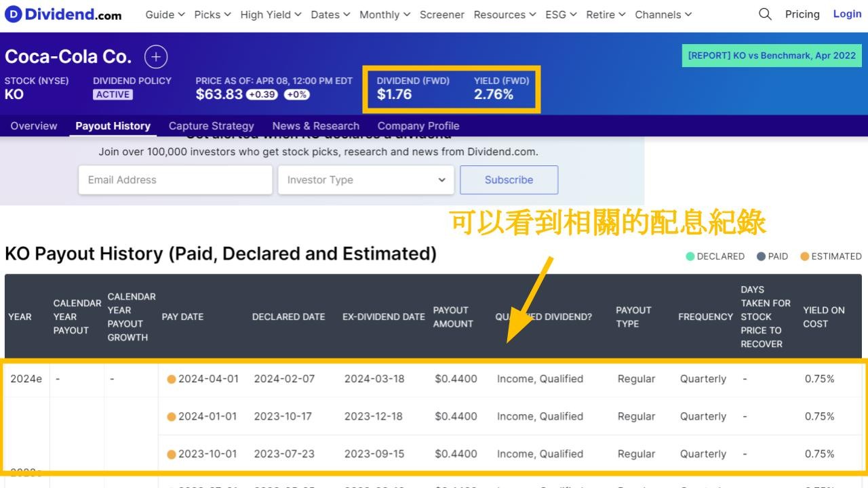Viewport: 868px width, 488px height.
Task: Click the orange estimated dot beside 2024-04-01
Action: tap(172, 378)
